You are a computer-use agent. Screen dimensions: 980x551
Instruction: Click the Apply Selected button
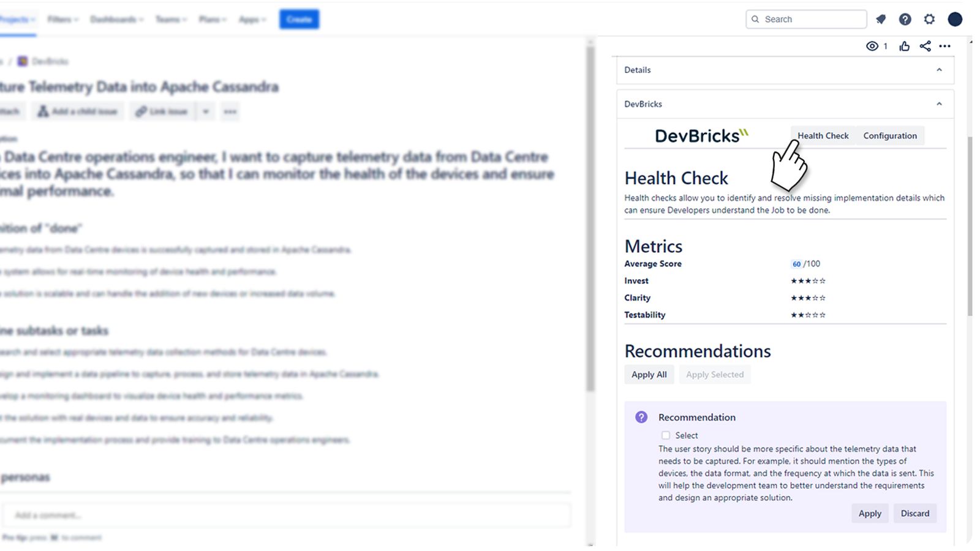click(715, 375)
